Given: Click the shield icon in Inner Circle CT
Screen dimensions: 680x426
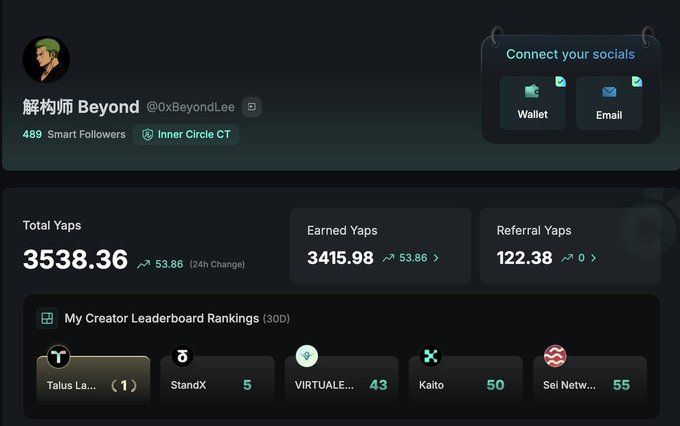Looking at the screenshot, I should 147,134.
